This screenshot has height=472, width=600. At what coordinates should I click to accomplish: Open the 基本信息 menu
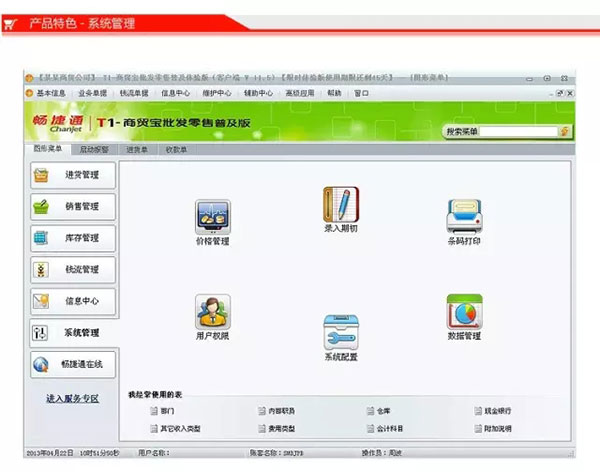coord(51,93)
